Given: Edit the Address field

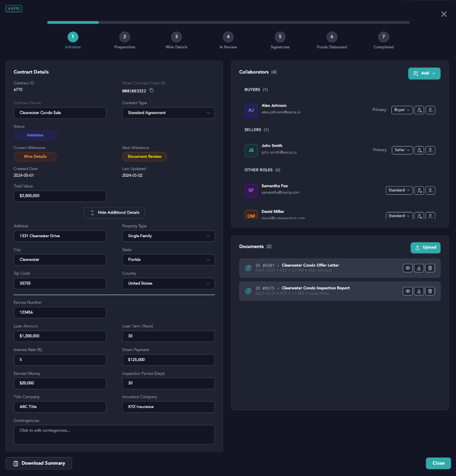Looking at the screenshot, I should pos(60,236).
